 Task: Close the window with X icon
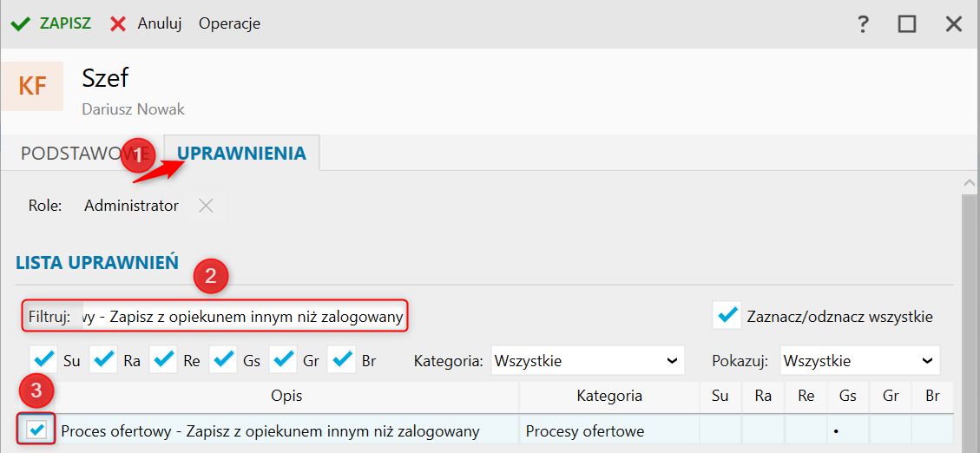953,23
